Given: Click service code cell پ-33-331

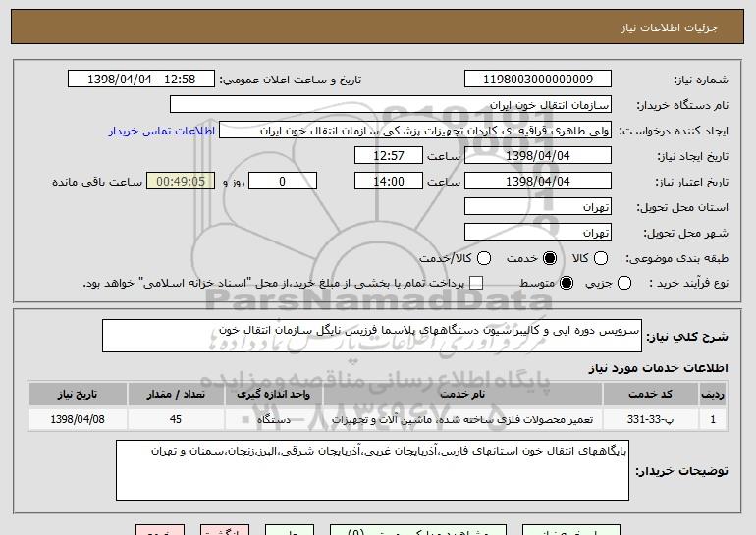Looking at the screenshot, I should click(x=650, y=419).
